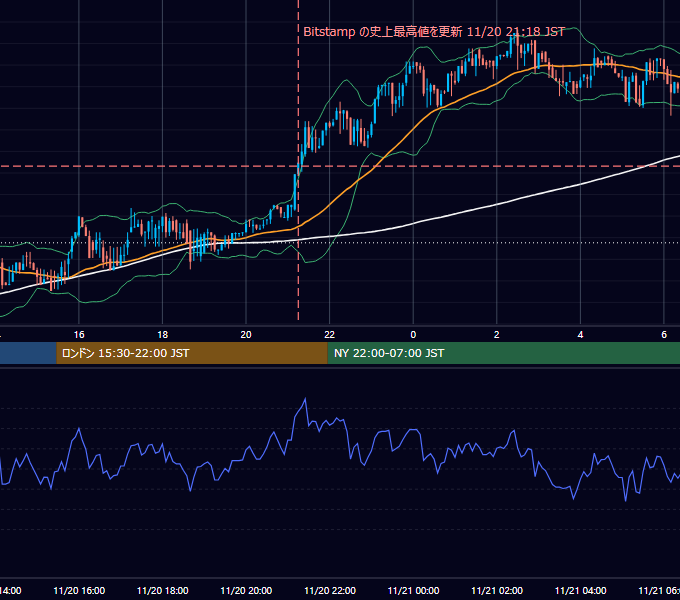Image resolution: width=680 pixels, height=600 pixels.
Task: Click the 4 hour tick label
Action: point(580,334)
